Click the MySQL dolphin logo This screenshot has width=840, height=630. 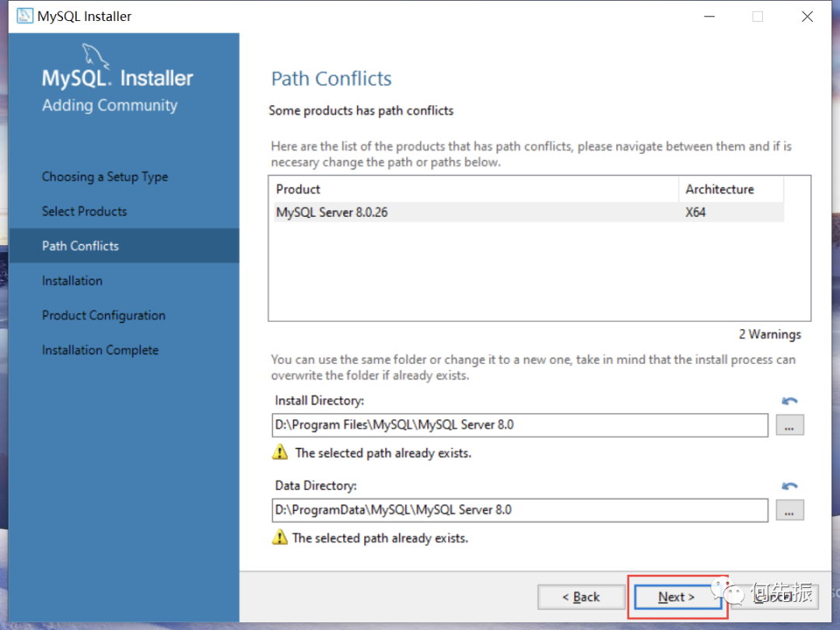[x=95, y=56]
